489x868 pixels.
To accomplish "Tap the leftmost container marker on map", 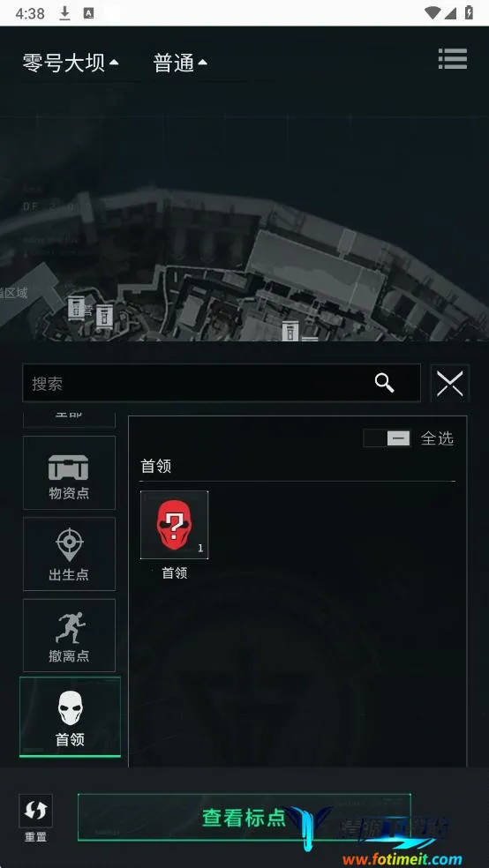I will coord(76,309).
